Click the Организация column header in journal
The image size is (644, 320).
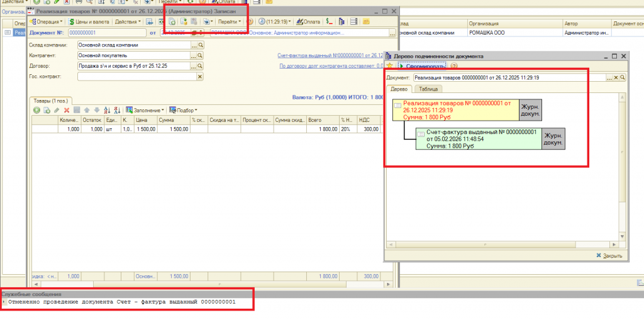[514, 23]
